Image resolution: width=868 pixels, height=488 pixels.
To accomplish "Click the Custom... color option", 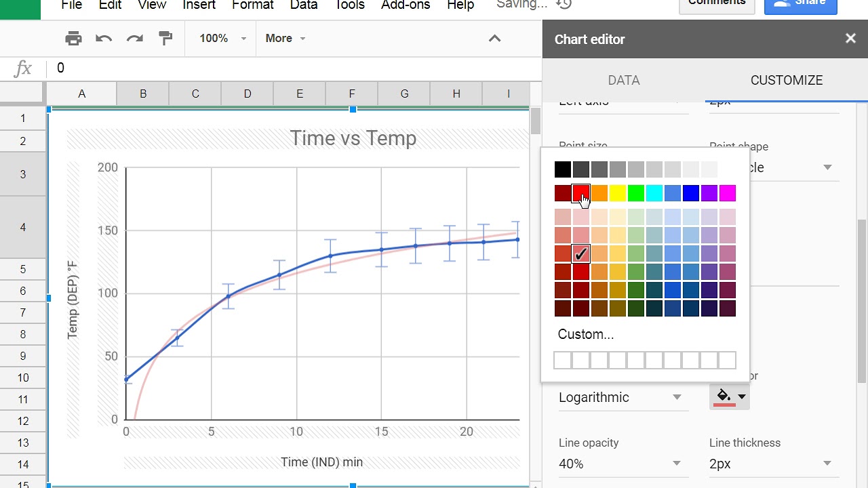I will point(586,334).
